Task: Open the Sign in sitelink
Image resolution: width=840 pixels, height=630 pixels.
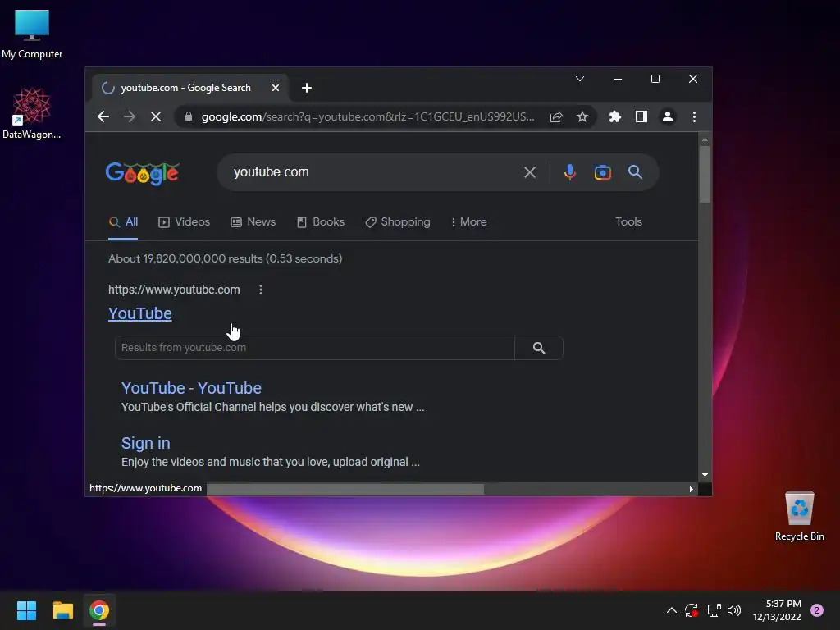Action: [146, 443]
